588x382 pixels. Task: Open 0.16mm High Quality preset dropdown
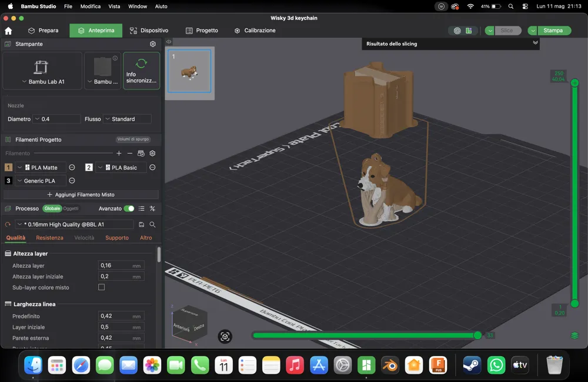[74, 224]
